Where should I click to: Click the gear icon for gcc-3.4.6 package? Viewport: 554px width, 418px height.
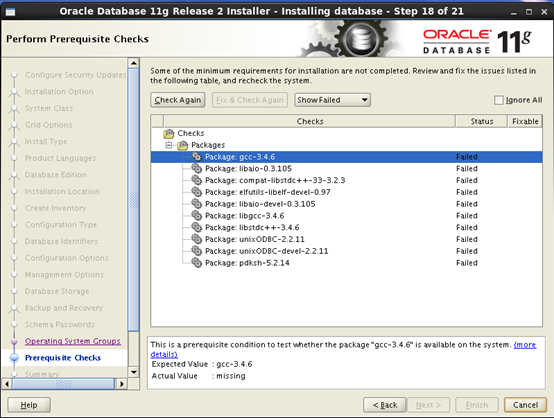[196, 157]
